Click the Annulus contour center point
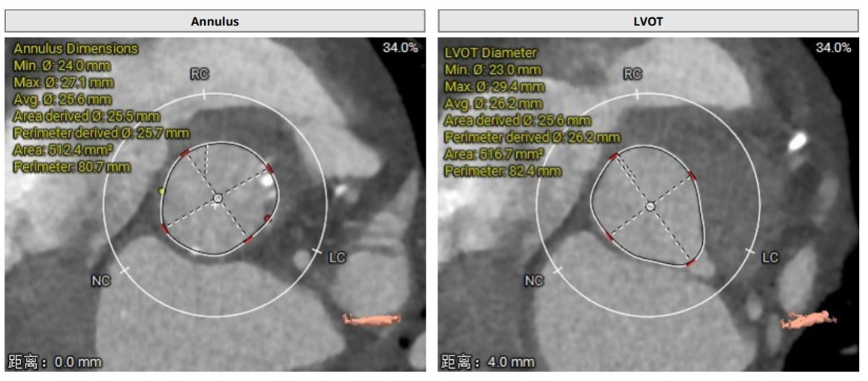 tap(218, 198)
